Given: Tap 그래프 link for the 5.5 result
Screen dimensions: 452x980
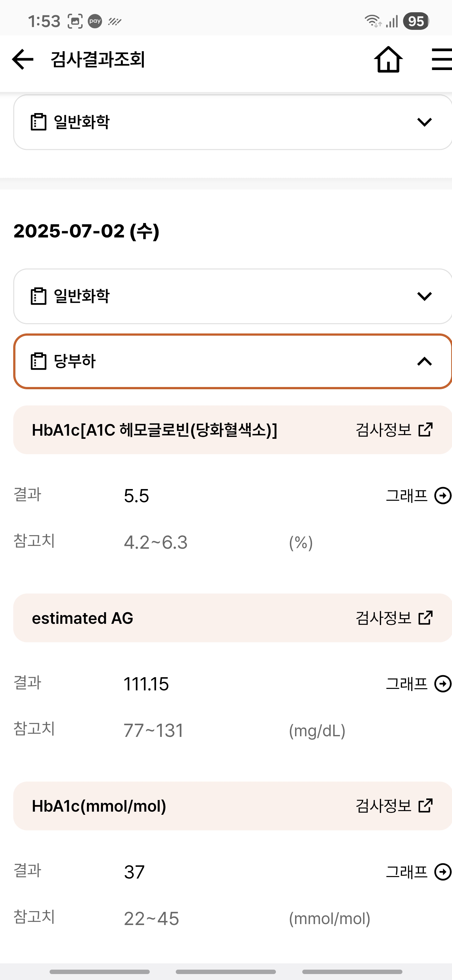Looking at the screenshot, I should [407, 496].
